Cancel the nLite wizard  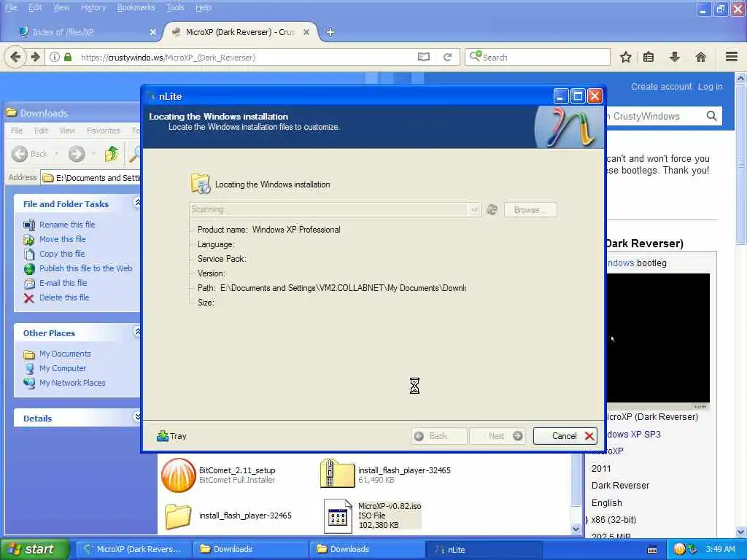(x=565, y=436)
